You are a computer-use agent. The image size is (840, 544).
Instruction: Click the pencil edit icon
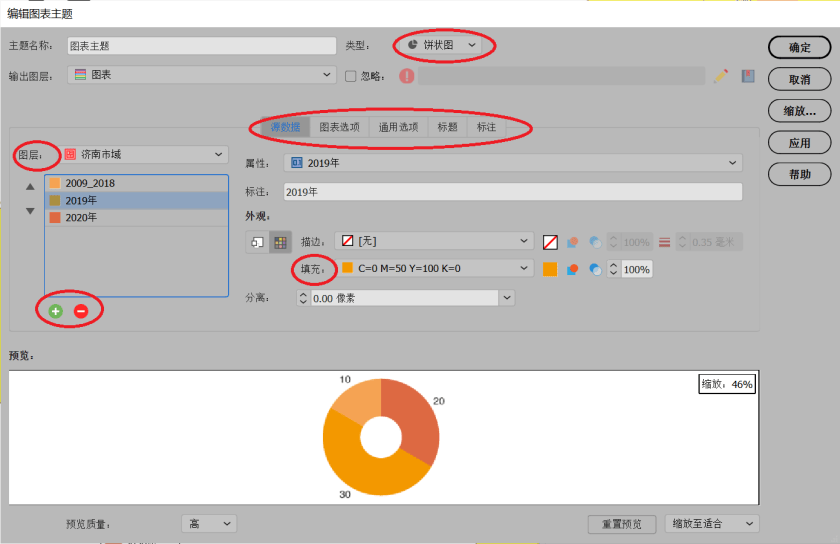pyautogui.click(x=721, y=76)
